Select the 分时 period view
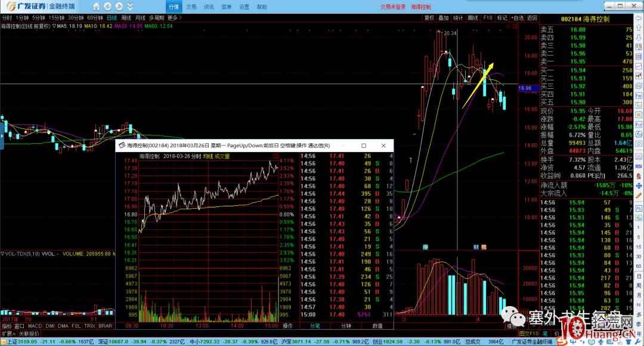 tap(7, 18)
